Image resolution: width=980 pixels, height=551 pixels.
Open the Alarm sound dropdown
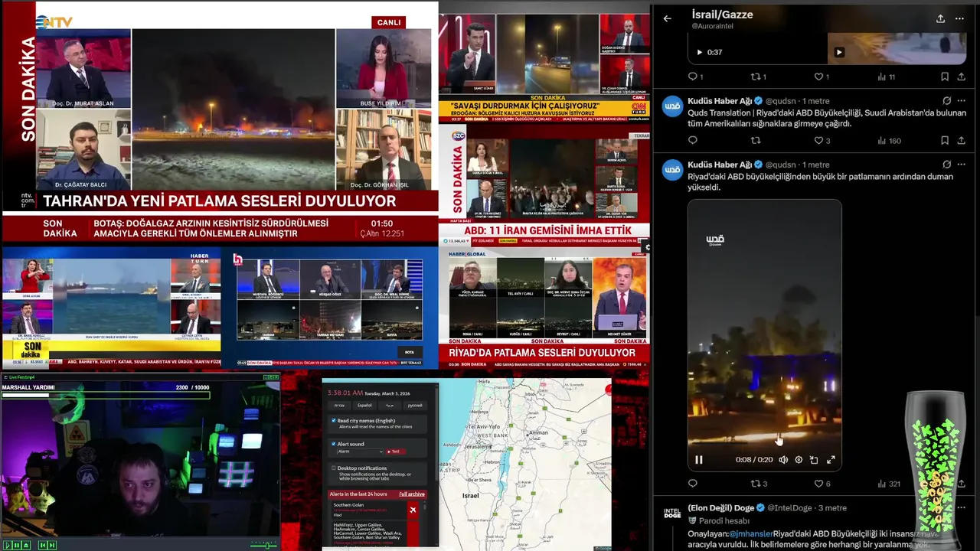click(360, 452)
